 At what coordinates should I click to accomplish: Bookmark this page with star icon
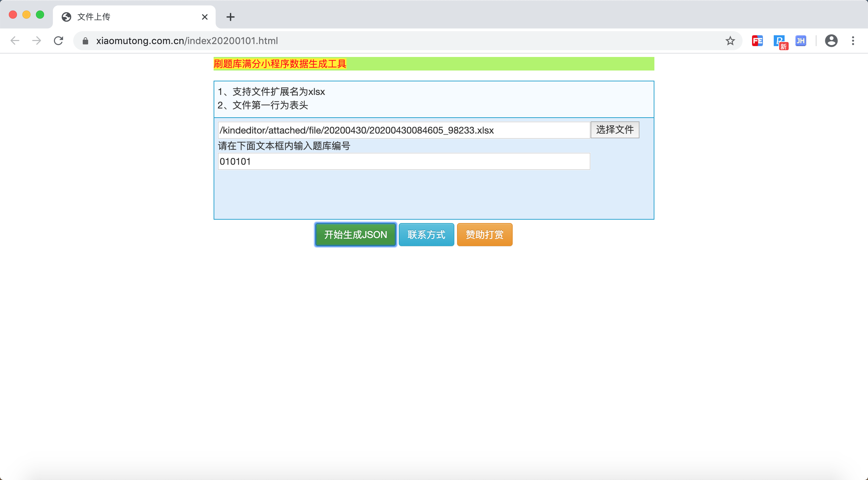tap(730, 41)
